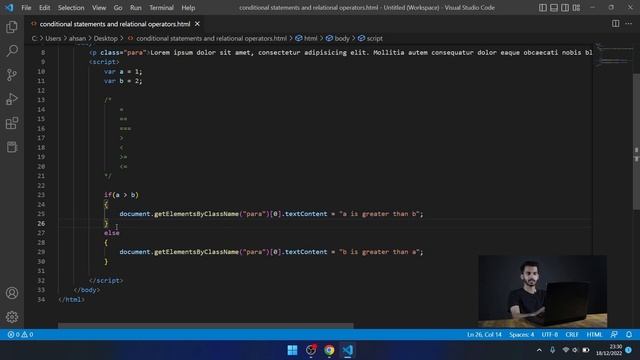The height and width of the screenshot is (360, 640).
Task: Open the View menu
Action: [99, 8]
